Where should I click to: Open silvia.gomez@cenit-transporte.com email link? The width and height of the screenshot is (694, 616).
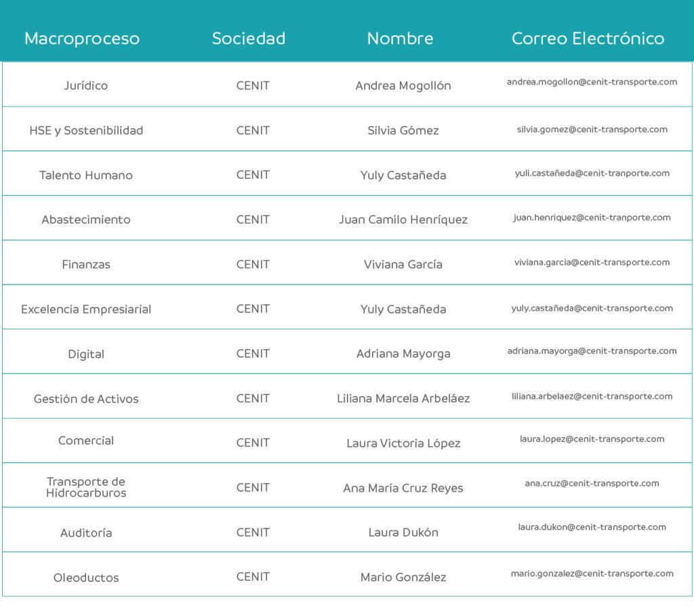click(x=592, y=129)
